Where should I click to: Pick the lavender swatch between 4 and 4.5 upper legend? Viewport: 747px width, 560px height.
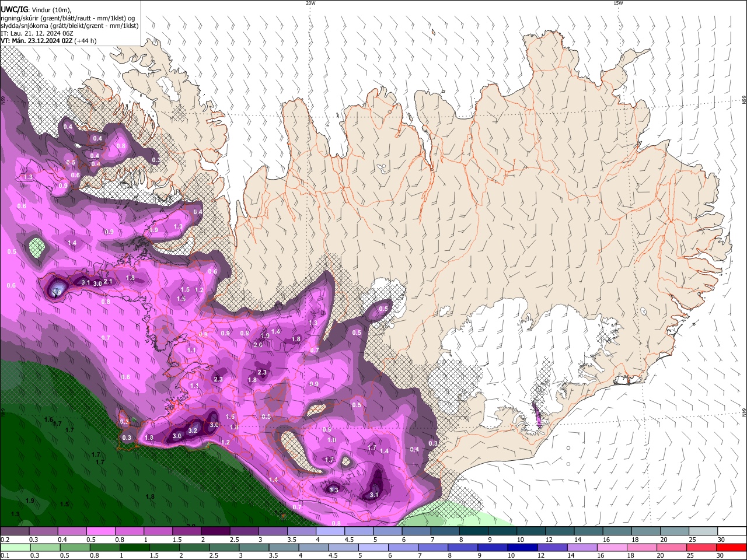[x=330, y=531]
